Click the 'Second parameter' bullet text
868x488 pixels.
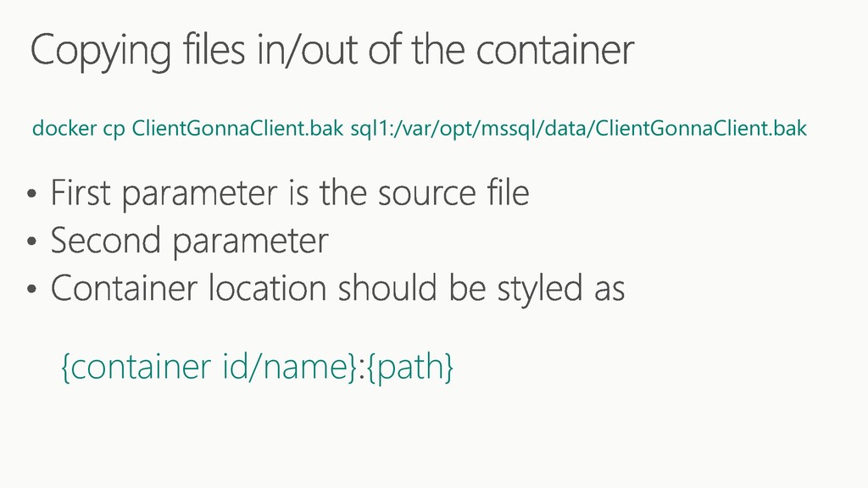189,241
